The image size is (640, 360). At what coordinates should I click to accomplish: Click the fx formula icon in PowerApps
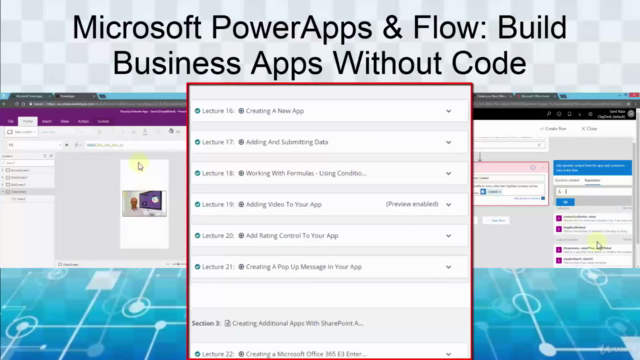click(x=76, y=145)
